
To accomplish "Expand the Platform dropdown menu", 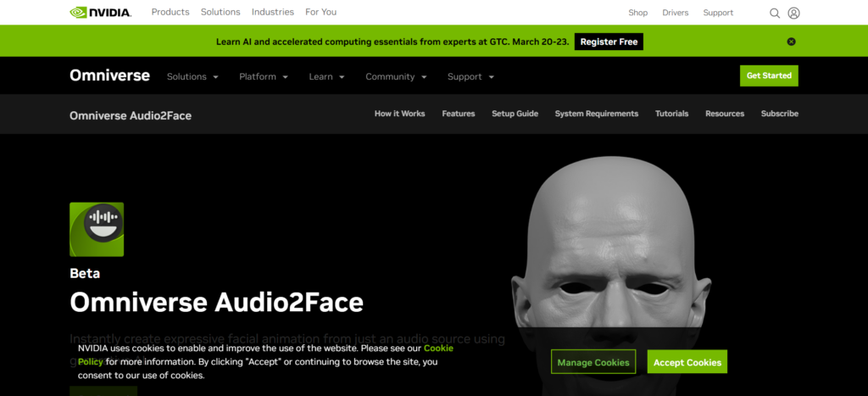I will tap(264, 76).
